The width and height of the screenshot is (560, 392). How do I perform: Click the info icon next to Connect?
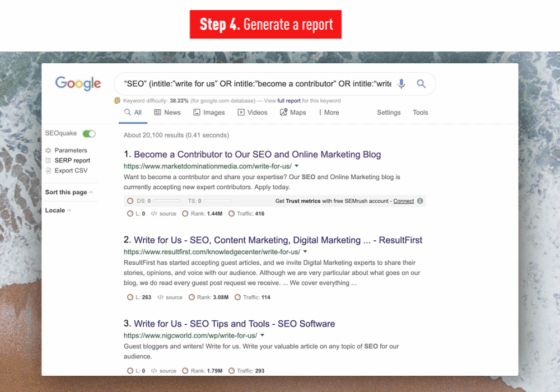pos(420,201)
